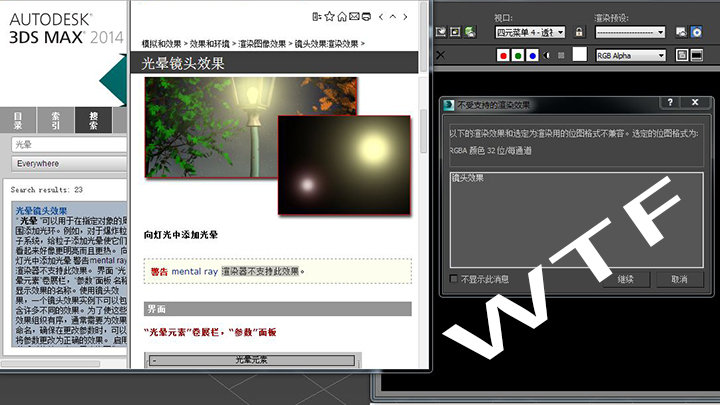Click the 界面 section heading
Image resolution: width=720 pixels, height=405 pixels.
(277, 309)
